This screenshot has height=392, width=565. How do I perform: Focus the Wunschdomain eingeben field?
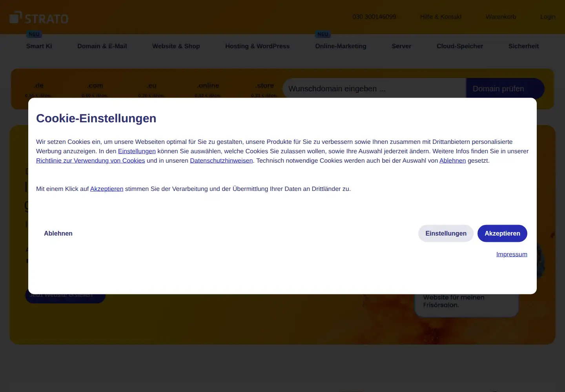pyautogui.click(x=374, y=89)
